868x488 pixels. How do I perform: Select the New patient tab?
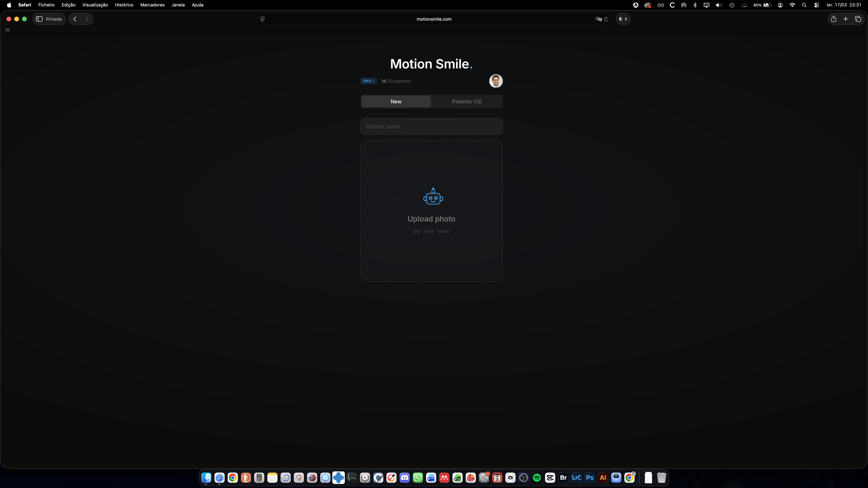coord(396,101)
